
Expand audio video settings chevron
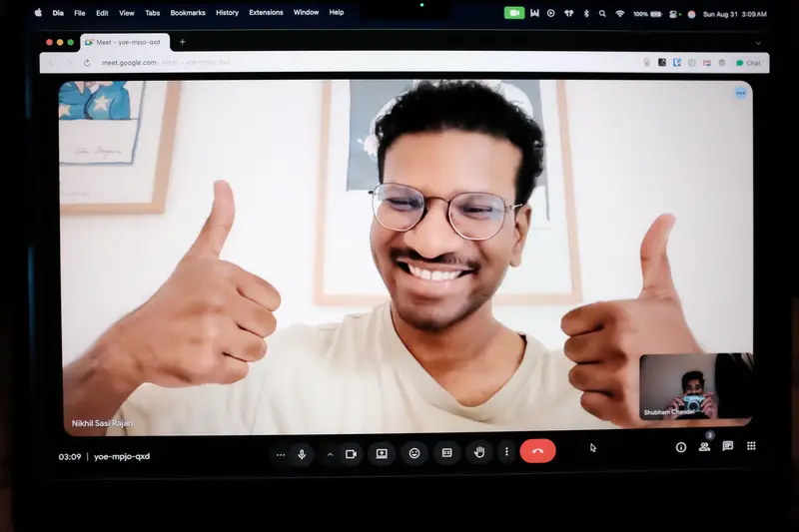pyautogui.click(x=330, y=454)
